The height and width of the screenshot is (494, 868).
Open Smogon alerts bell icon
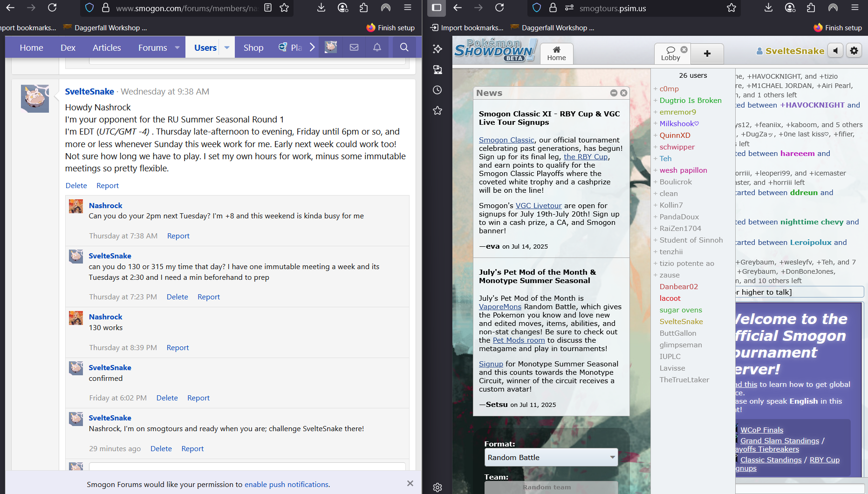[x=377, y=47]
